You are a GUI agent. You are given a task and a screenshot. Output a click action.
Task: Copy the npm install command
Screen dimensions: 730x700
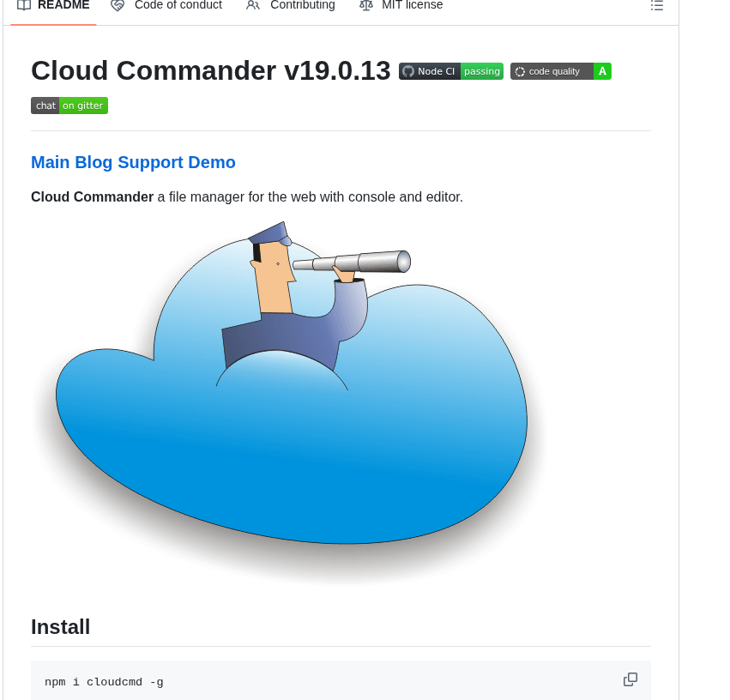pos(630,679)
